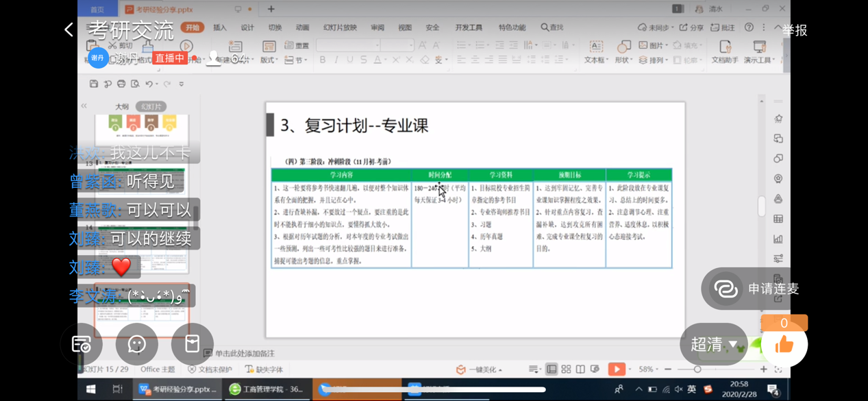Click the 文档助手 document assistant icon
The image size is (868, 401).
[x=725, y=47]
